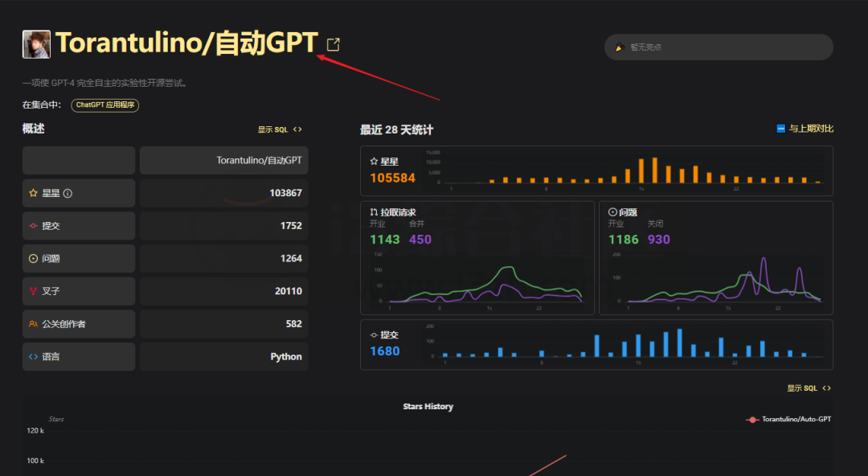Click the commit icon in the 提交 overview row

33,225
